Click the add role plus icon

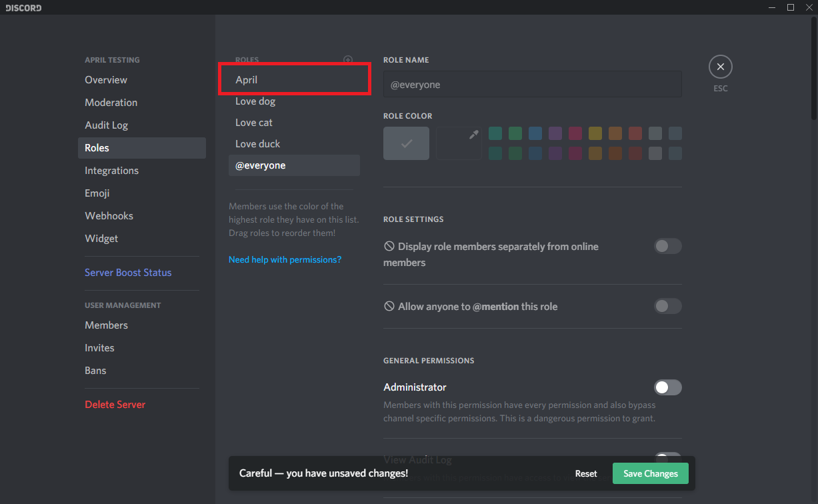pyautogui.click(x=347, y=60)
